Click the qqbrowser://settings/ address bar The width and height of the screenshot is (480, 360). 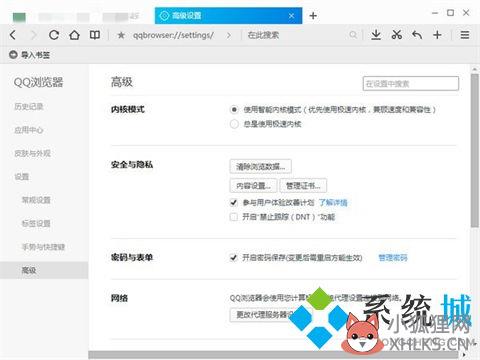tap(173, 35)
